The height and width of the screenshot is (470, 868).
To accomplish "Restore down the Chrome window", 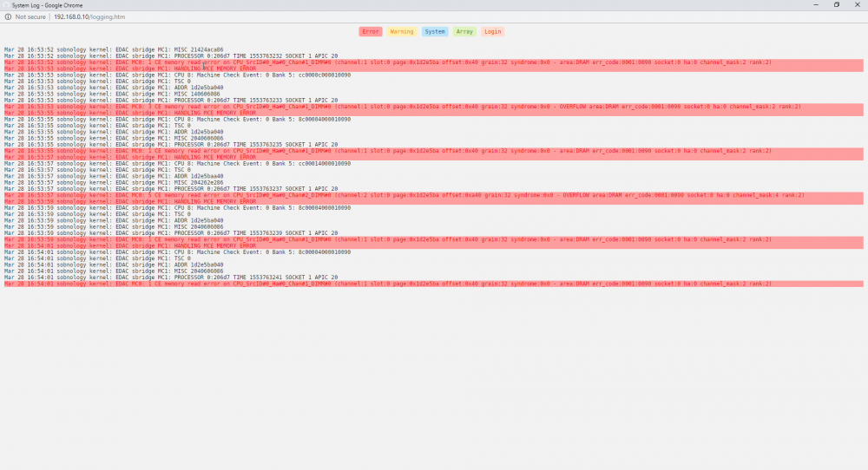I will 837,5.
